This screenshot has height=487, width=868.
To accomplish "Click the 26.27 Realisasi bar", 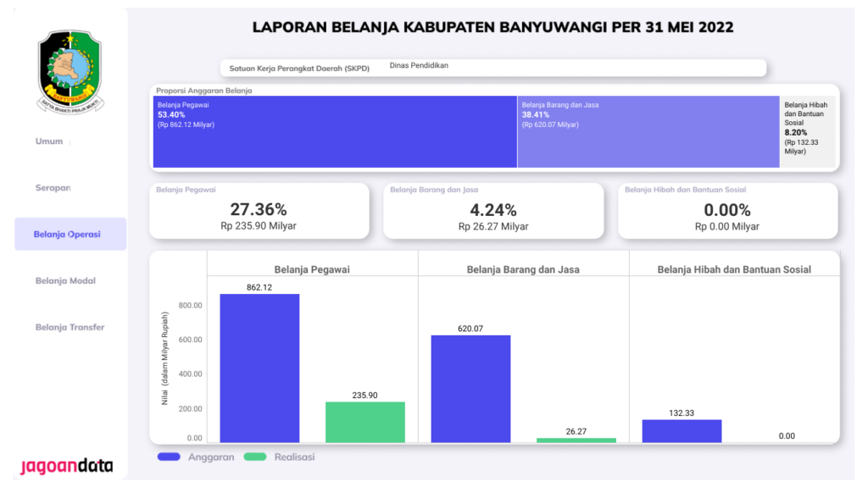I will (x=576, y=440).
